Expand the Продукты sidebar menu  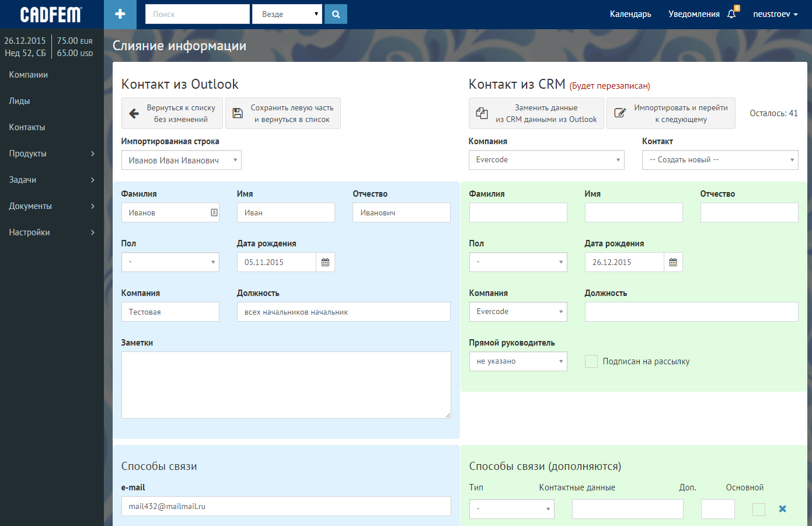pos(51,154)
